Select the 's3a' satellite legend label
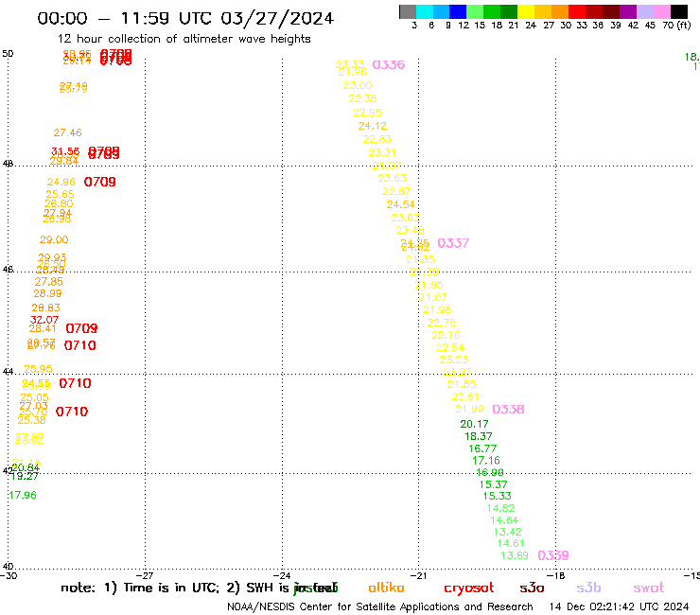The height and width of the screenshot is (615, 700). [x=532, y=588]
